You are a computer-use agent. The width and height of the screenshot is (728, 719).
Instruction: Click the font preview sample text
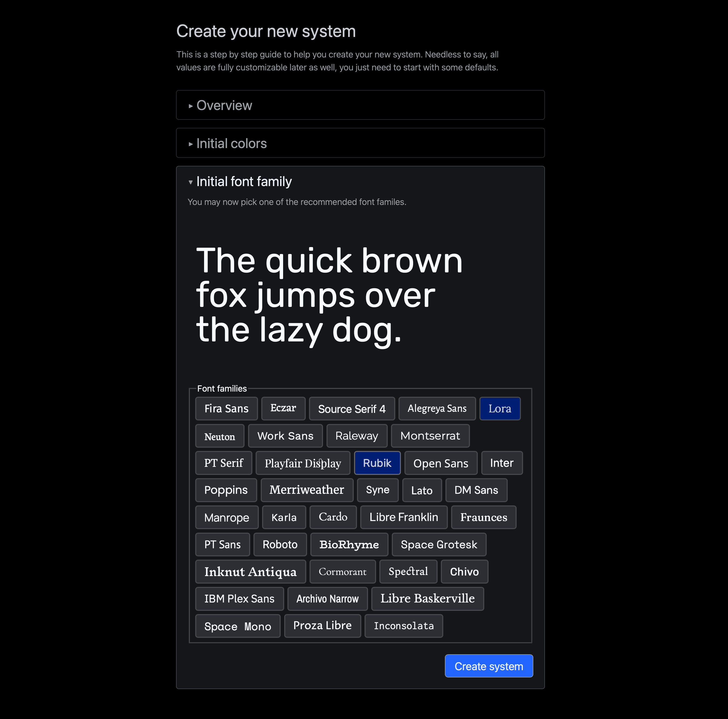pyautogui.click(x=329, y=295)
